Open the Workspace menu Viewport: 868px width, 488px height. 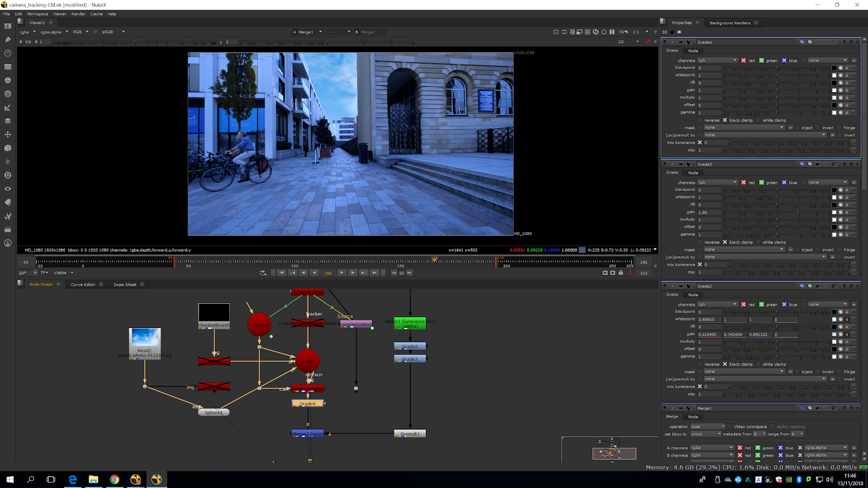(37, 14)
